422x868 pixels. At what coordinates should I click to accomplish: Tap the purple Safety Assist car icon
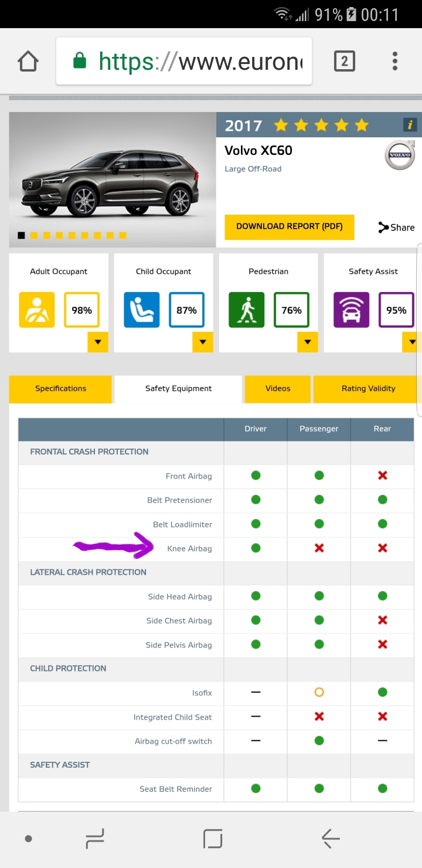point(352,310)
